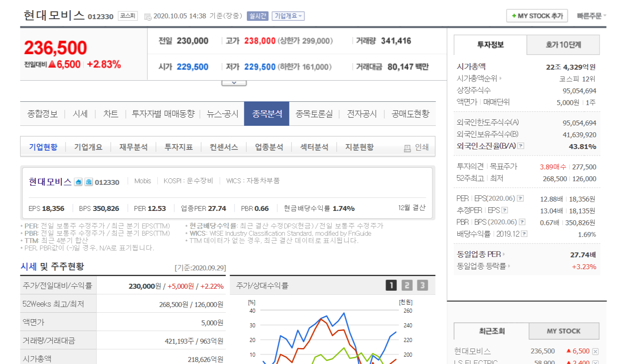This screenshot has height=364, width=618.
Task: Click the arrow next to 동일업종 PER
Action: coord(504,254)
